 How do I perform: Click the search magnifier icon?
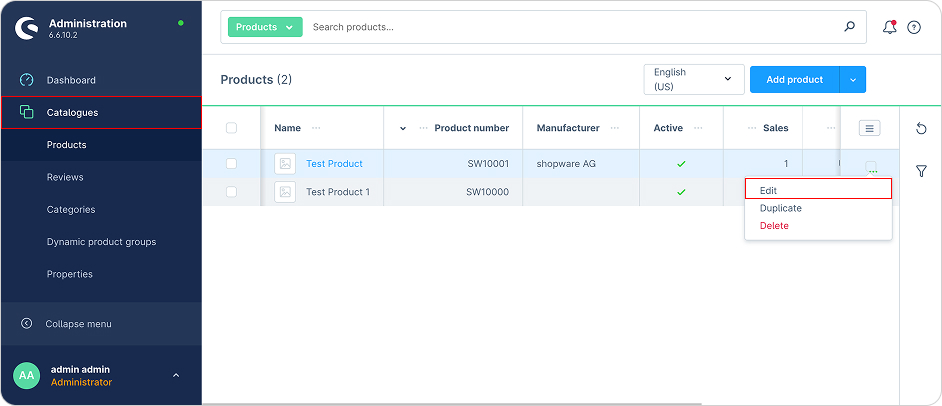[x=849, y=27]
